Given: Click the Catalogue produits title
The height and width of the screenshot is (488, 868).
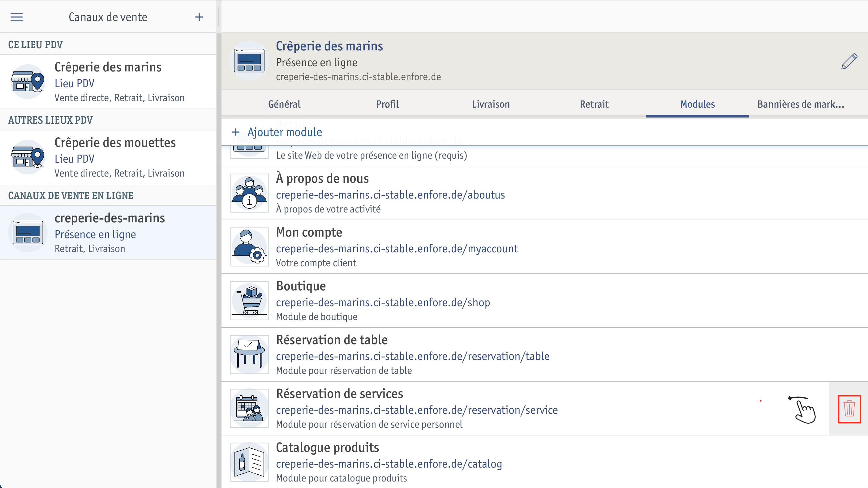Looking at the screenshot, I should click(x=327, y=447).
